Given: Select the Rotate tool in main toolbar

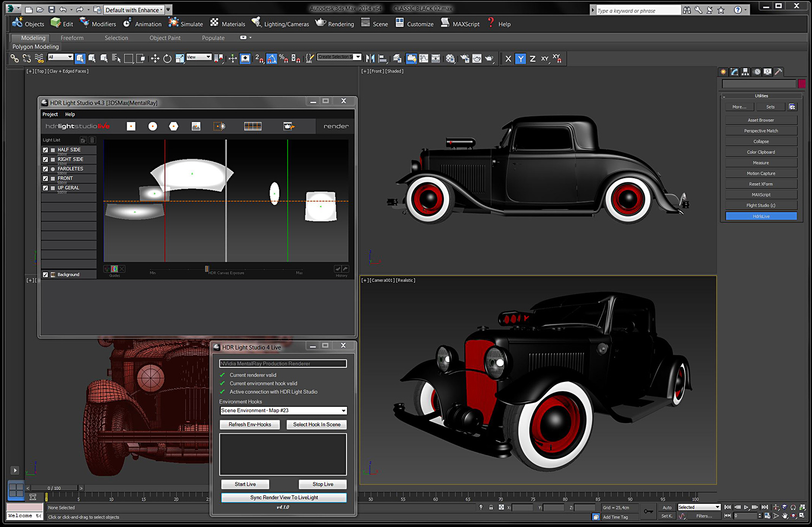Looking at the screenshot, I should (x=167, y=58).
